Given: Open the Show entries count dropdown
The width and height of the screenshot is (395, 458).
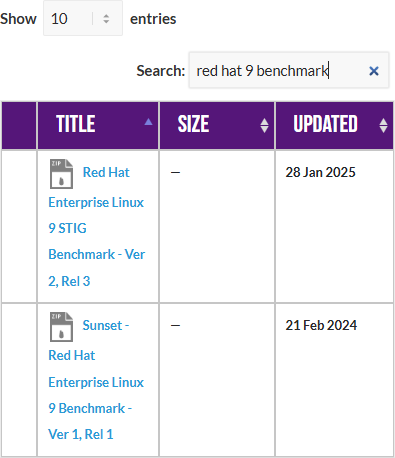Looking at the screenshot, I should [x=83, y=19].
